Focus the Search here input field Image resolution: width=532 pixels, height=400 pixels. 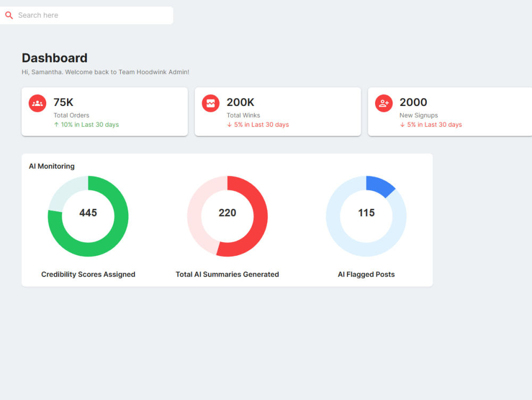coord(87,15)
